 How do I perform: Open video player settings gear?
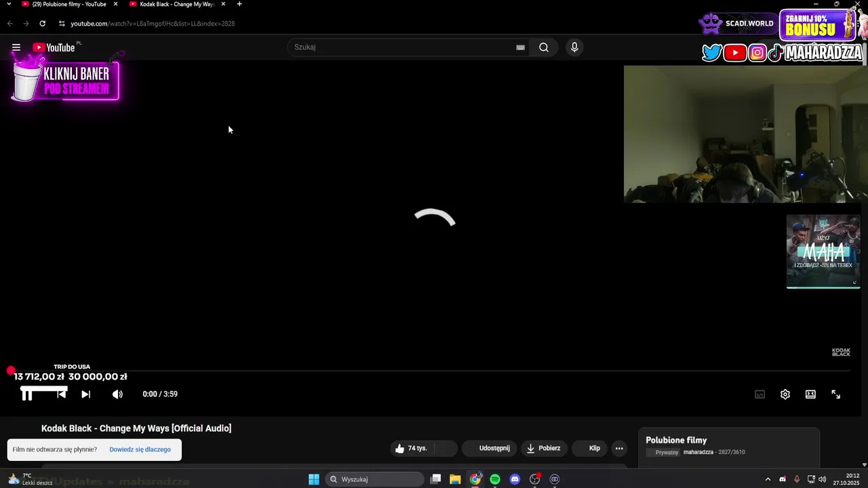tap(785, 394)
